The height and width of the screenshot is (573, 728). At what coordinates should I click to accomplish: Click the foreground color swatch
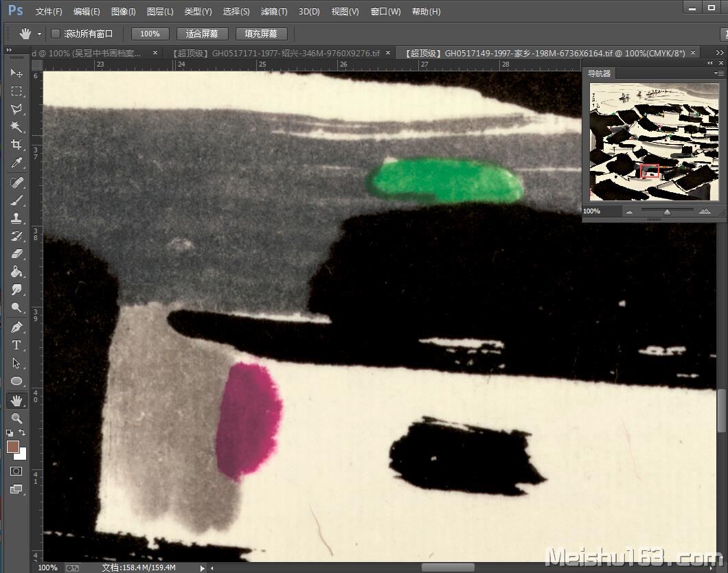[x=12, y=446]
